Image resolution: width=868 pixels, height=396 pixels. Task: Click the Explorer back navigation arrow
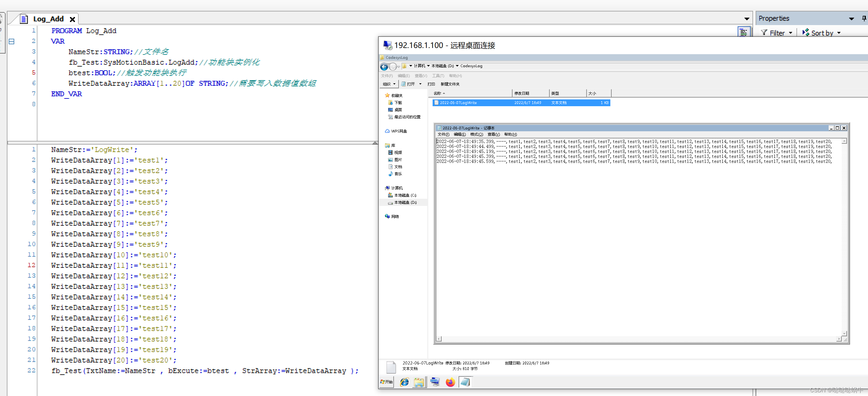tap(384, 66)
